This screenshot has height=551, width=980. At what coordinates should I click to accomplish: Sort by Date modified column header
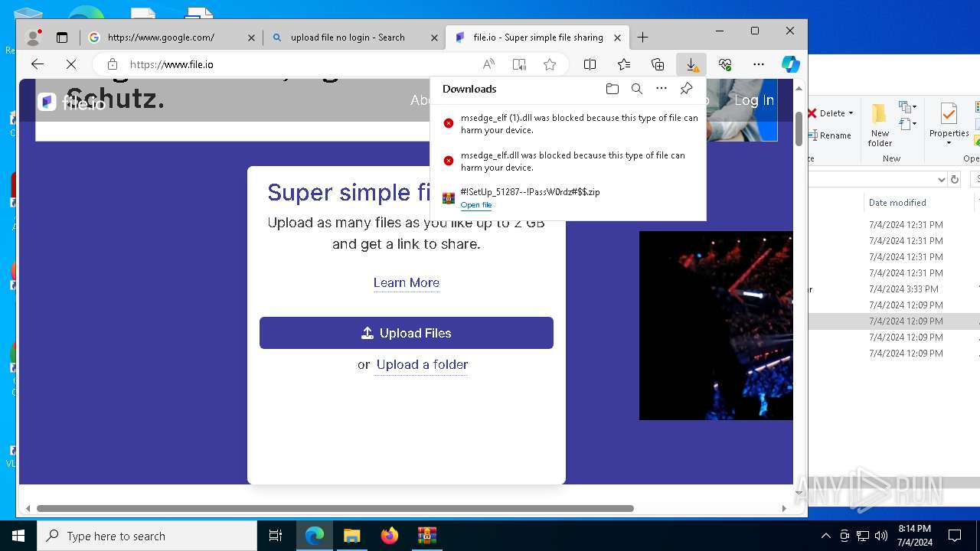(897, 203)
